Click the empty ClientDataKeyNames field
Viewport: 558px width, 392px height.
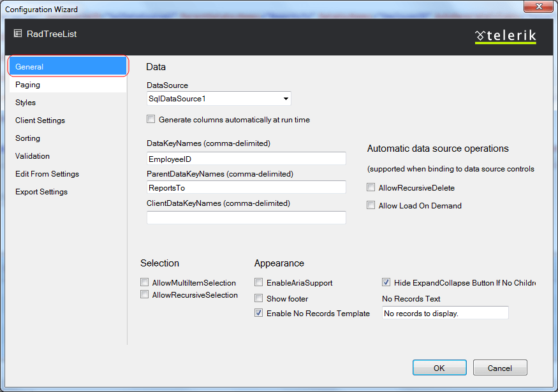tap(246, 217)
